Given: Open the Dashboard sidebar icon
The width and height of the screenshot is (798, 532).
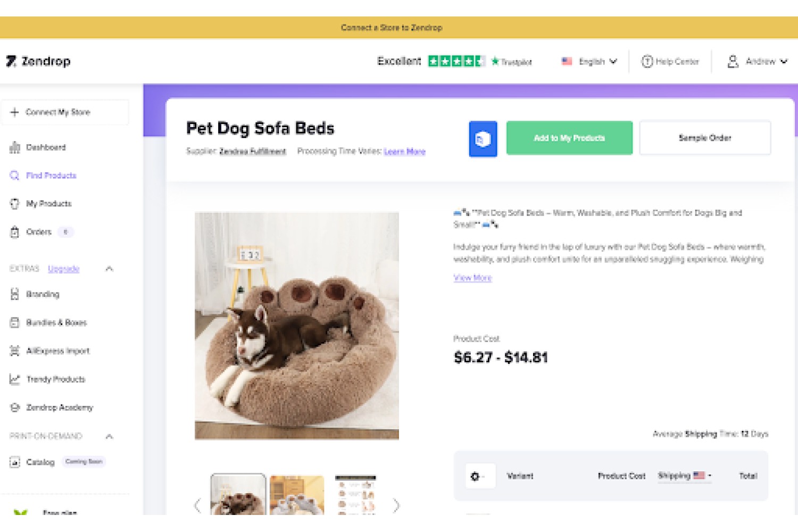Looking at the screenshot, I should [x=15, y=147].
